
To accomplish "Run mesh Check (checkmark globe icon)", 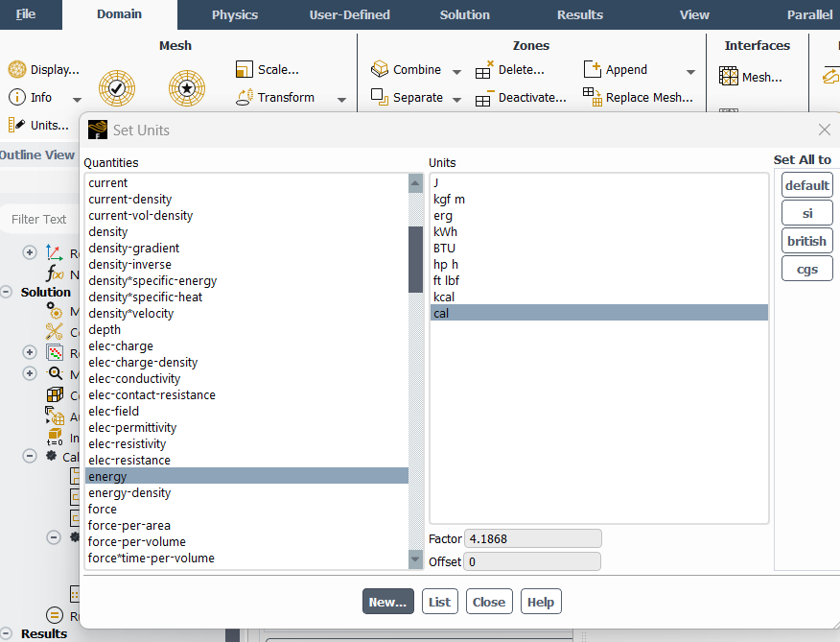I will pos(117,88).
